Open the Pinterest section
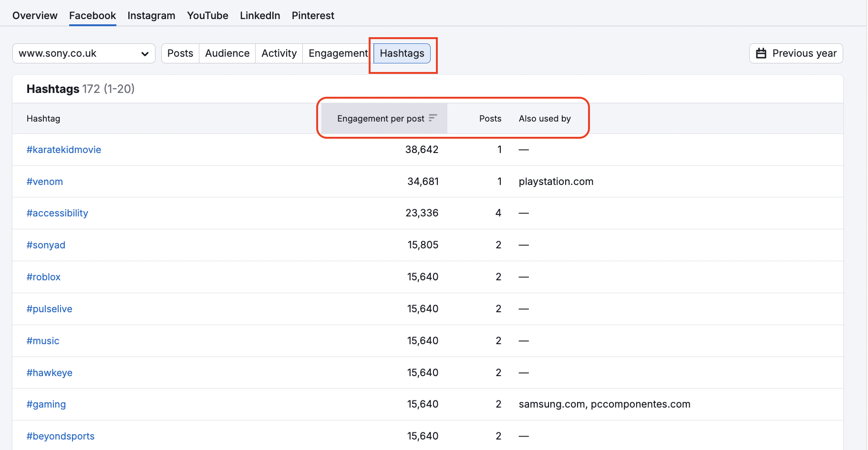Screen dimensions: 868x450 tap(313, 15)
